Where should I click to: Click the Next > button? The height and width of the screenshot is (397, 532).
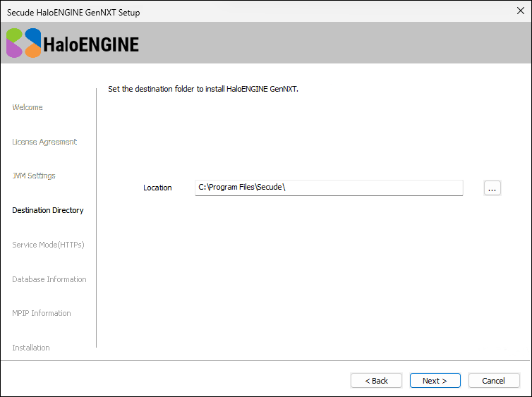tap(435, 380)
